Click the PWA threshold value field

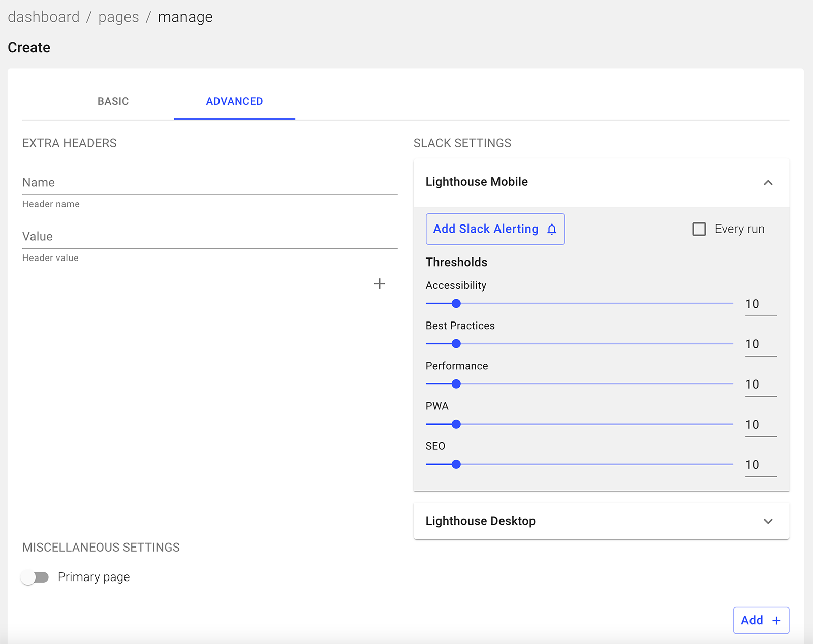[x=761, y=425]
